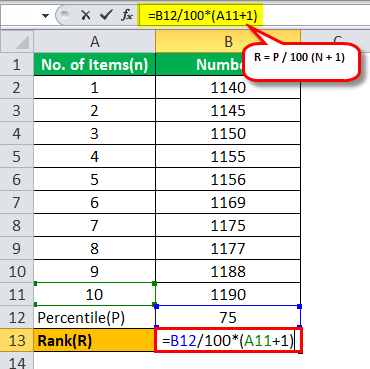The height and width of the screenshot is (369, 370).
Task: Click cell with value 1145
Action: [228, 110]
